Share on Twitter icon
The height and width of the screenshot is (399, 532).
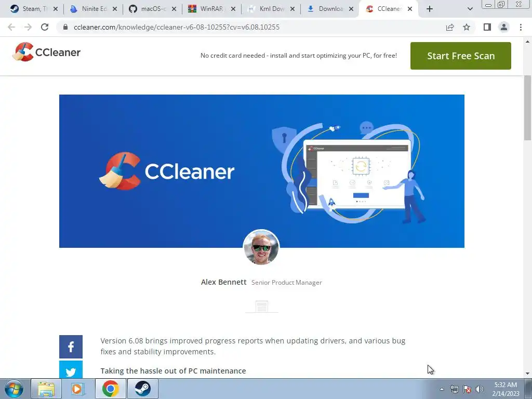pos(71,370)
